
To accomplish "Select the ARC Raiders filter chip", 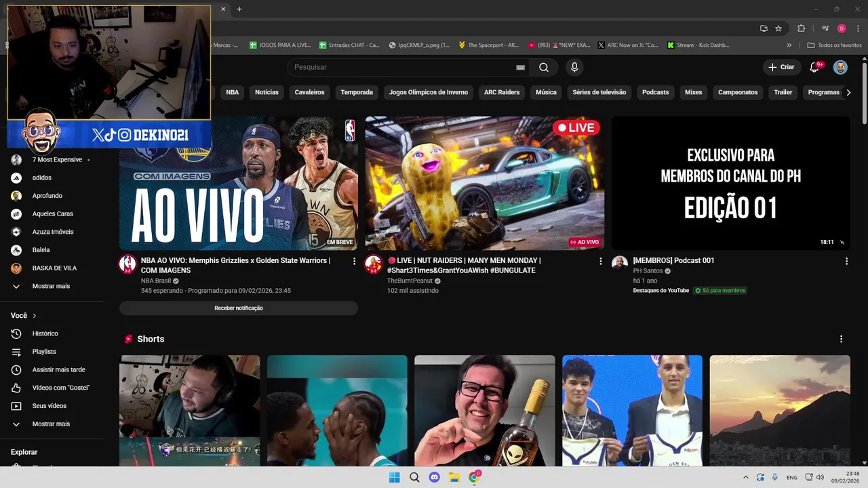I will point(502,92).
